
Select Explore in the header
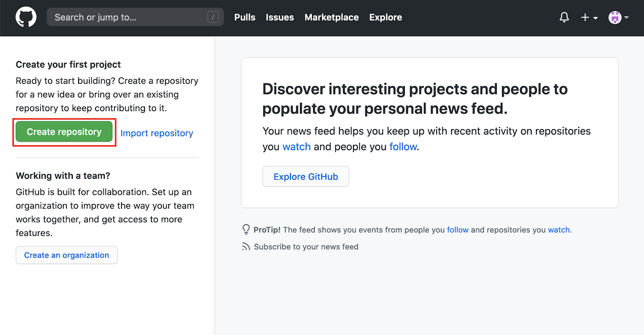[x=386, y=17]
